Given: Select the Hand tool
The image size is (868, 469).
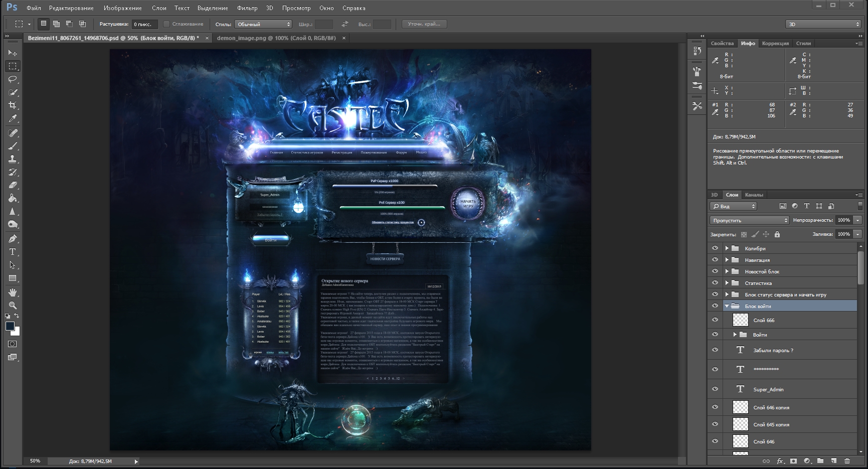Looking at the screenshot, I should click(13, 292).
